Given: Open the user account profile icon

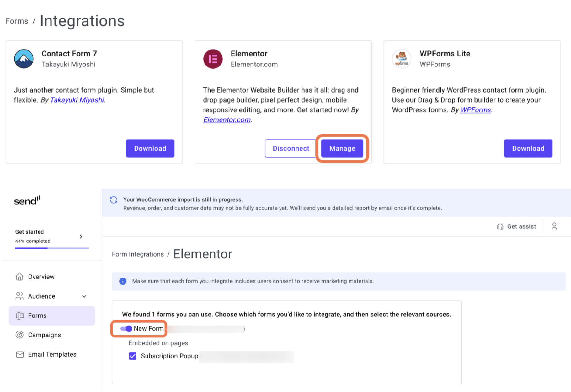Looking at the screenshot, I should pyautogui.click(x=554, y=226).
